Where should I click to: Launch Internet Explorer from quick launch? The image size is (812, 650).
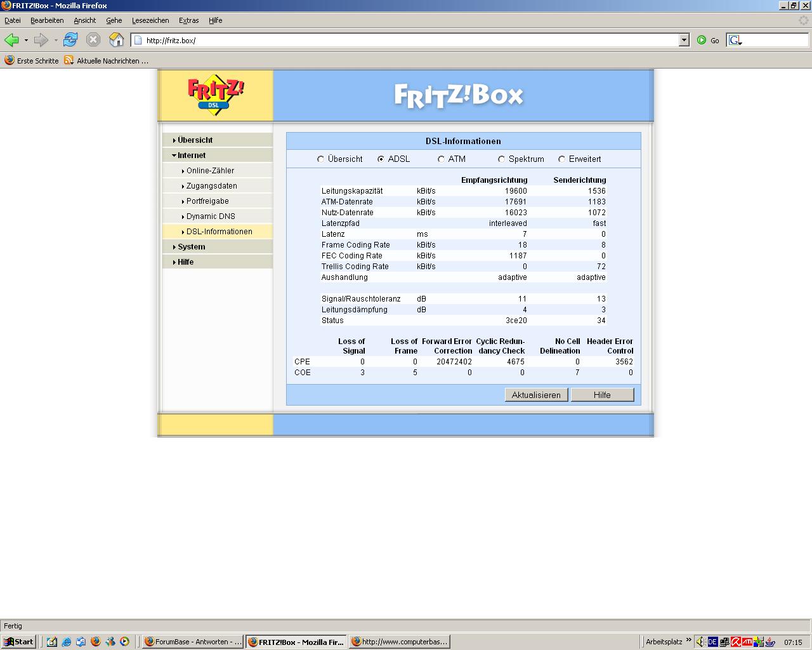pyautogui.click(x=66, y=642)
